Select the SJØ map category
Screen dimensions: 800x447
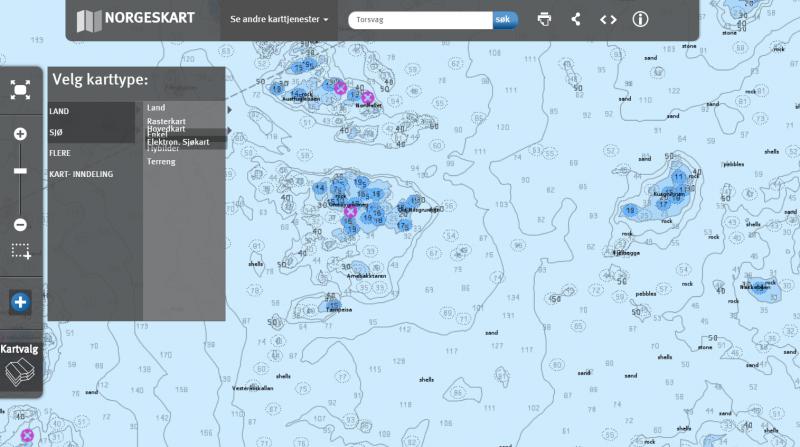[x=57, y=132]
